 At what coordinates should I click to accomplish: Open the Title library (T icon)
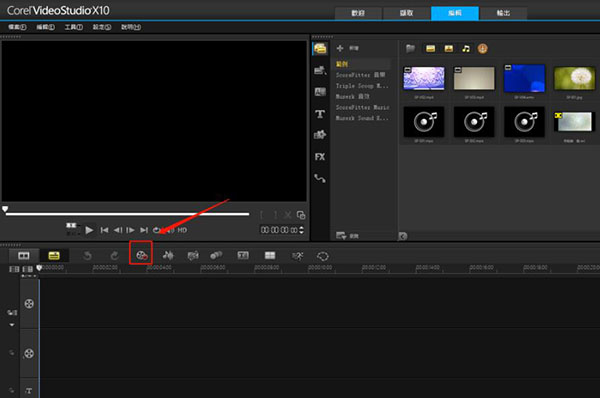(320, 114)
